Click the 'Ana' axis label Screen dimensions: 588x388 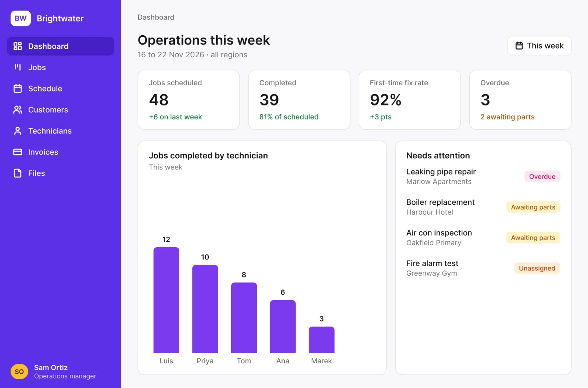click(283, 361)
